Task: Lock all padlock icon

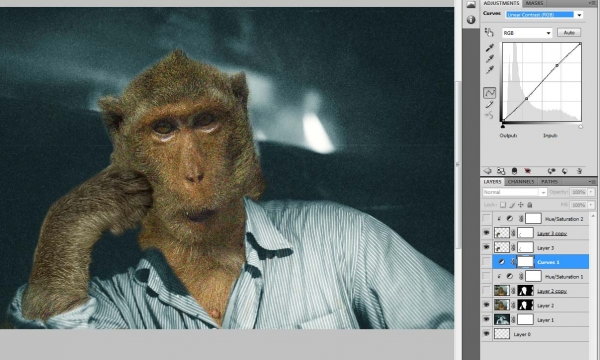Action: (x=530, y=205)
